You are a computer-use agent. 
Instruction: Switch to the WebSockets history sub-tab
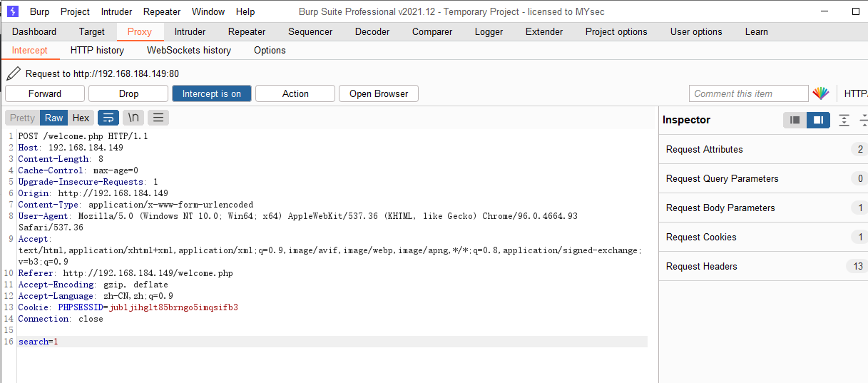click(x=189, y=50)
